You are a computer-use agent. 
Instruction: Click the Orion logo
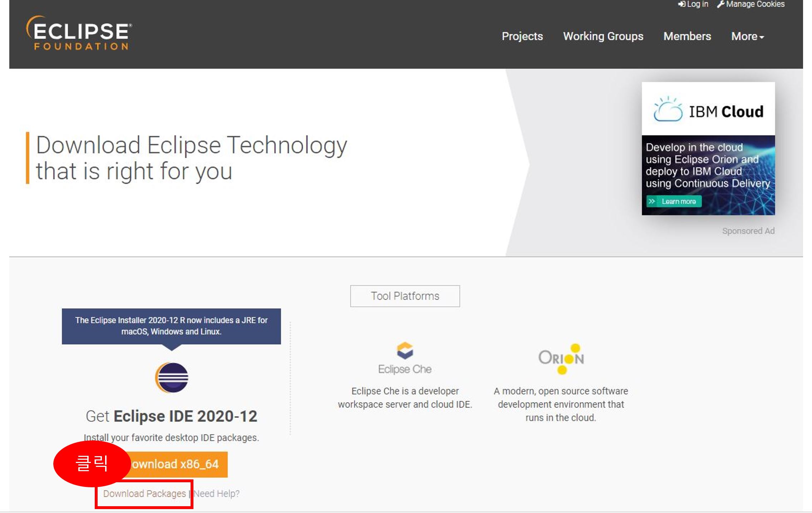pyautogui.click(x=561, y=358)
